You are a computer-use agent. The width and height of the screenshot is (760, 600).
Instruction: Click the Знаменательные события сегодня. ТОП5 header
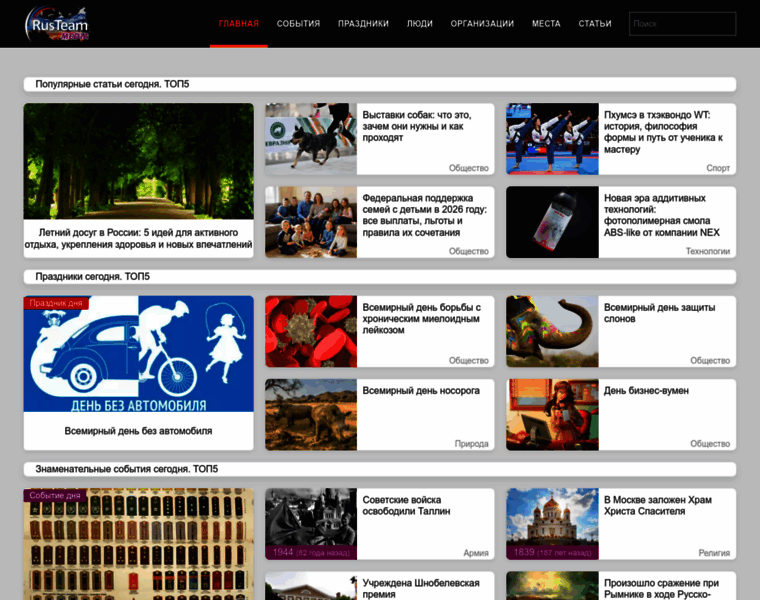tap(127, 469)
